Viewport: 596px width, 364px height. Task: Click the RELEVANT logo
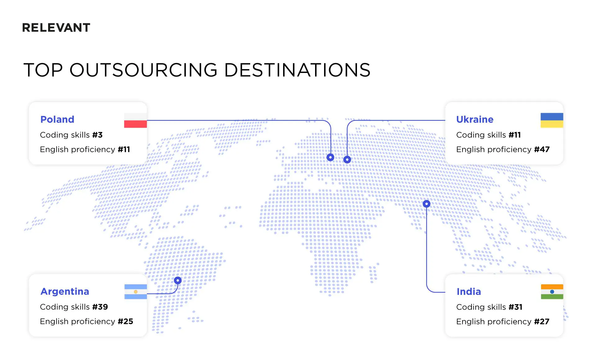pyautogui.click(x=56, y=28)
